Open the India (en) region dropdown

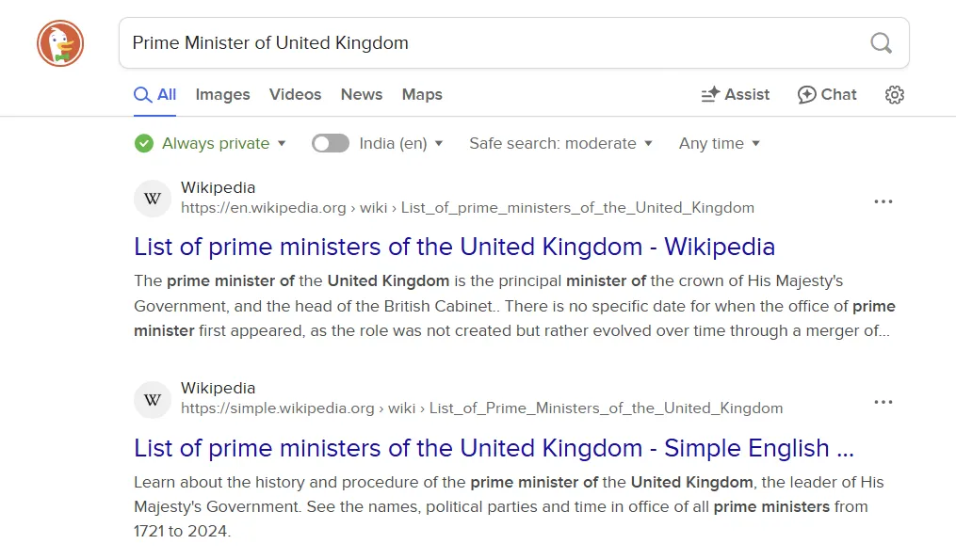pyautogui.click(x=401, y=143)
